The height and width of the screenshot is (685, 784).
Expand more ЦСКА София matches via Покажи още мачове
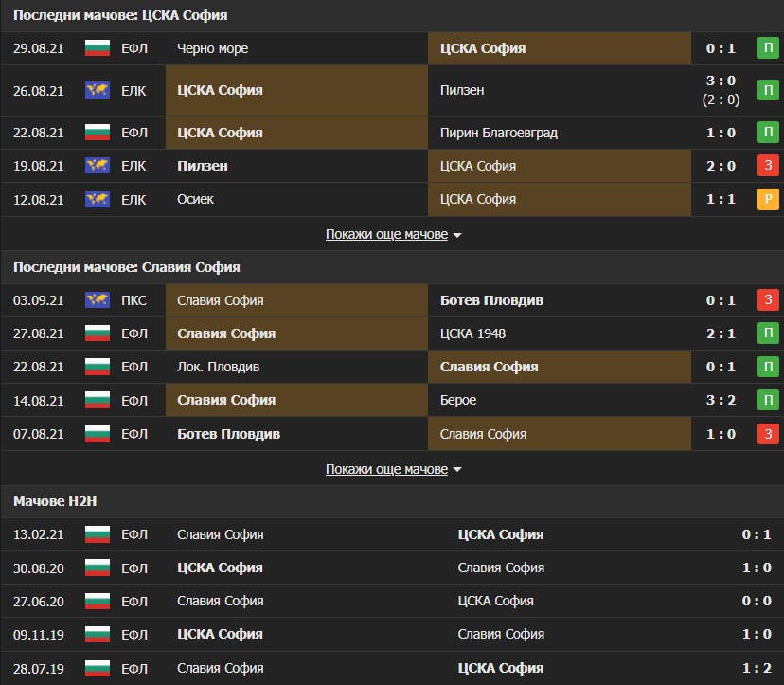point(394,234)
